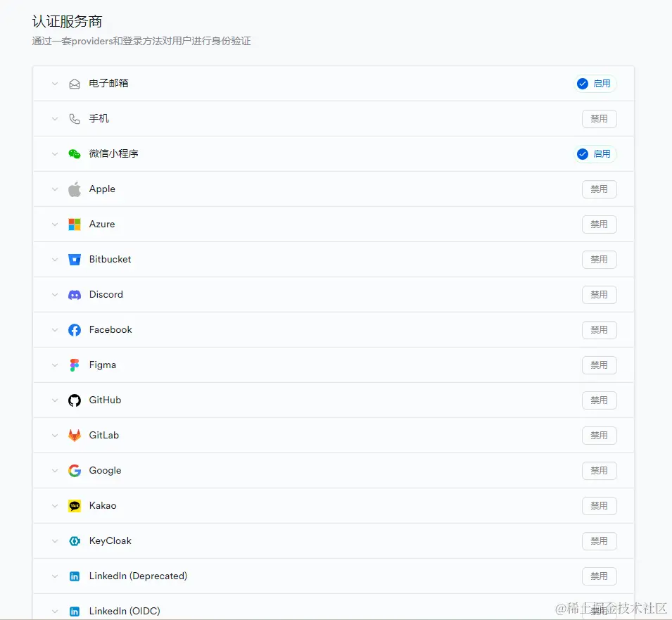Select the 手机 label text
This screenshot has height=620, width=672.
pyautogui.click(x=99, y=118)
